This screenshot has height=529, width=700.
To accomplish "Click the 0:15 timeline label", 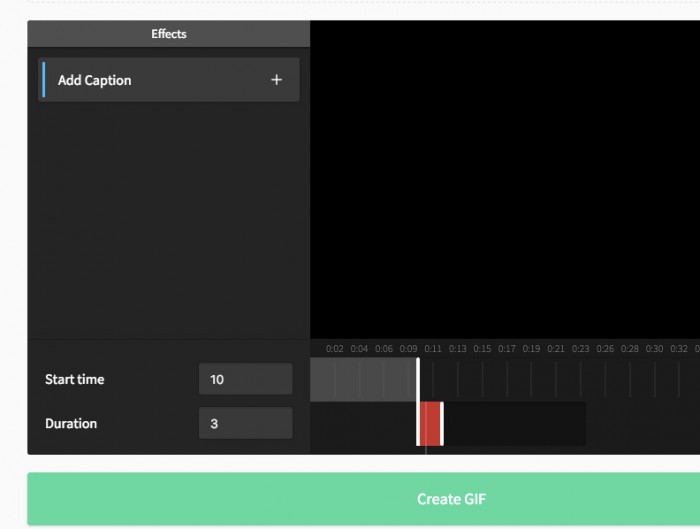I will coord(482,349).
